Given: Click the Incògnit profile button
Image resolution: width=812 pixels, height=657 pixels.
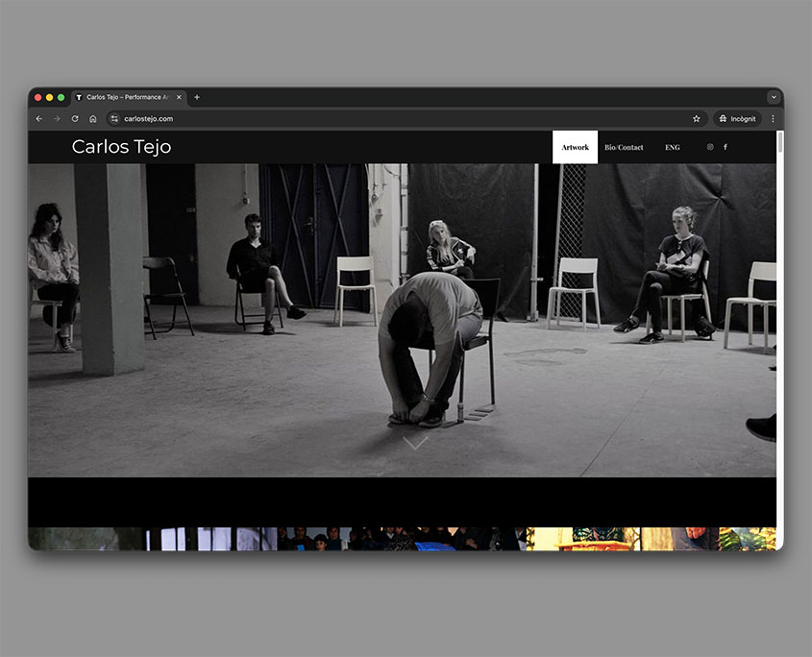Looking at the screenshot, I should [737, 119].
